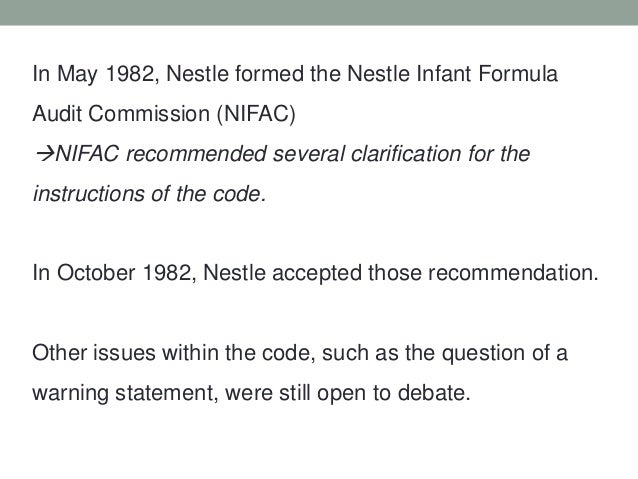The height and width of the screenshot is (479, 638).
Task: Click the word "formed" in first line
Action: pyautogui.click(x=229, y=74)
